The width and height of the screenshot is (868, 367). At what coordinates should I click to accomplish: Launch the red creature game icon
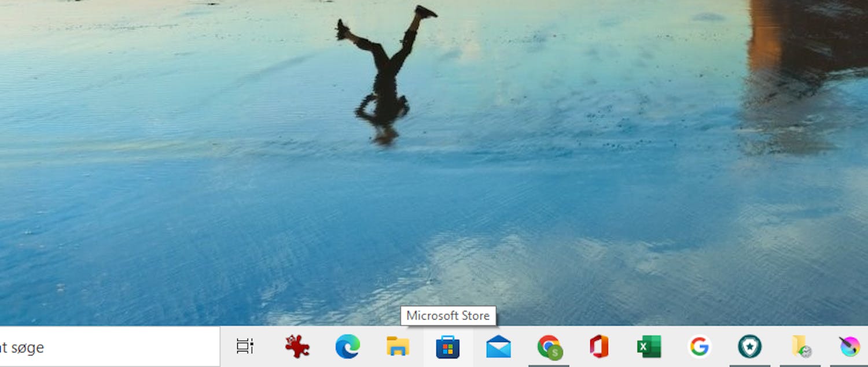click(296, 347)
